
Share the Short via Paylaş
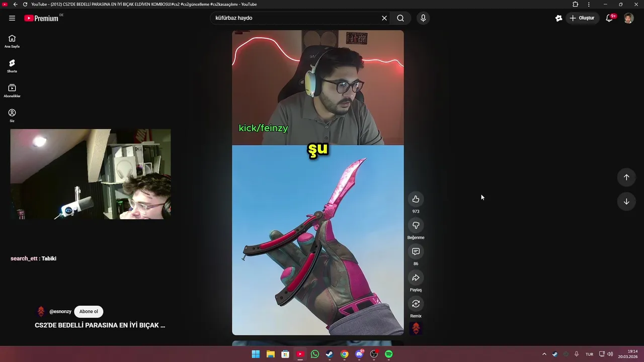click(416, 278)
